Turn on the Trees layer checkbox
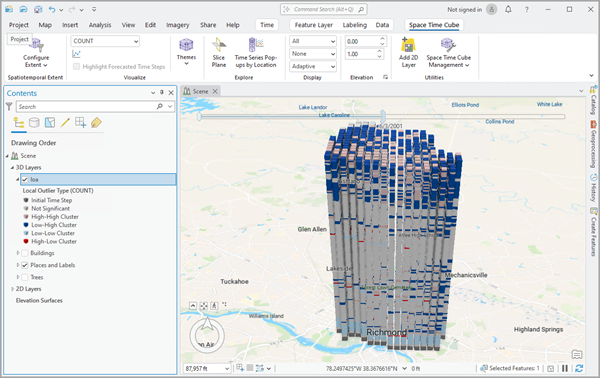This screenshot has height=378, width=600. 25,277
